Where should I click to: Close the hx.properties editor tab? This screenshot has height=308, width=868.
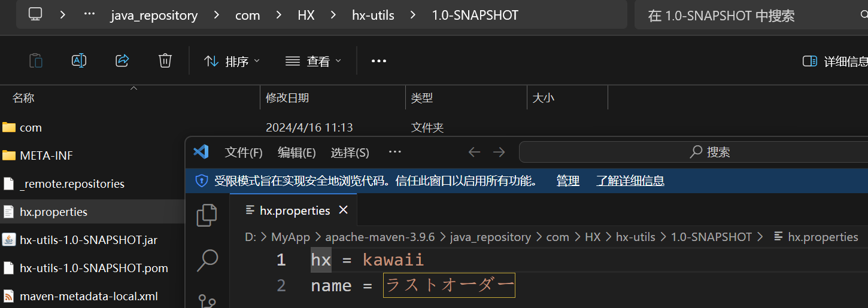pos(344,210)
